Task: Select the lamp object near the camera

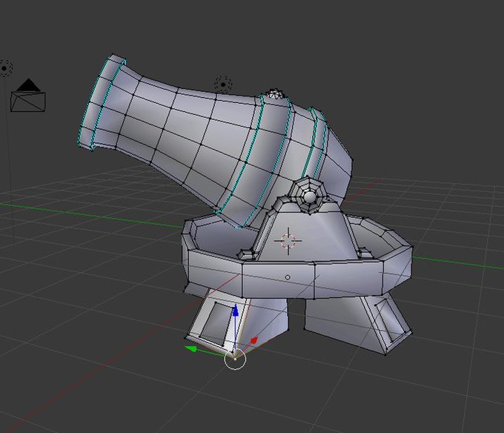Action: (4, 68)
